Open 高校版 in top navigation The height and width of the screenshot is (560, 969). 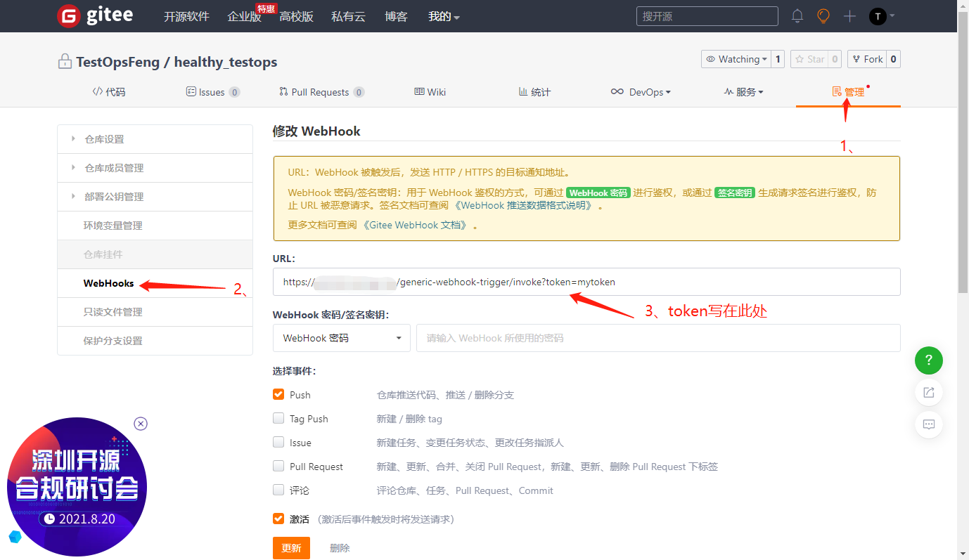point(296,16)
